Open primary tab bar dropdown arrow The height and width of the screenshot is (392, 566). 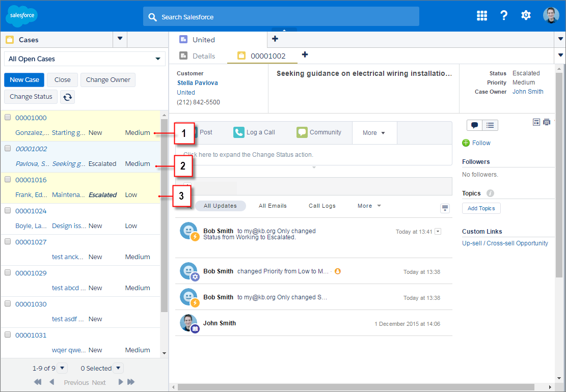(x=560, y=39)
